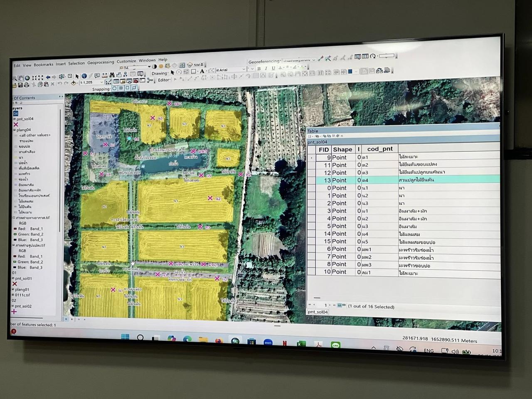The width and height of the screenshot is (532, 399).
Task: Open the View menu
Action: click(x=27, y=65)
